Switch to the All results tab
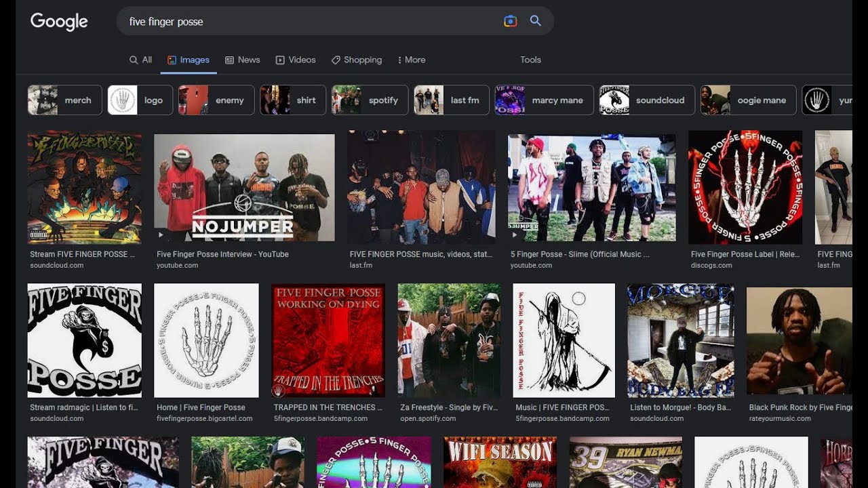The image size is (868, 488). 140,60
